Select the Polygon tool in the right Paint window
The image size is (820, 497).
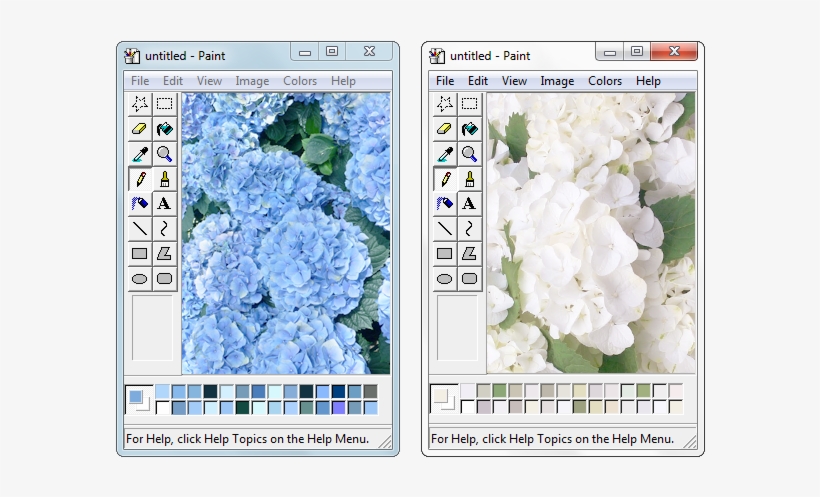469,254
